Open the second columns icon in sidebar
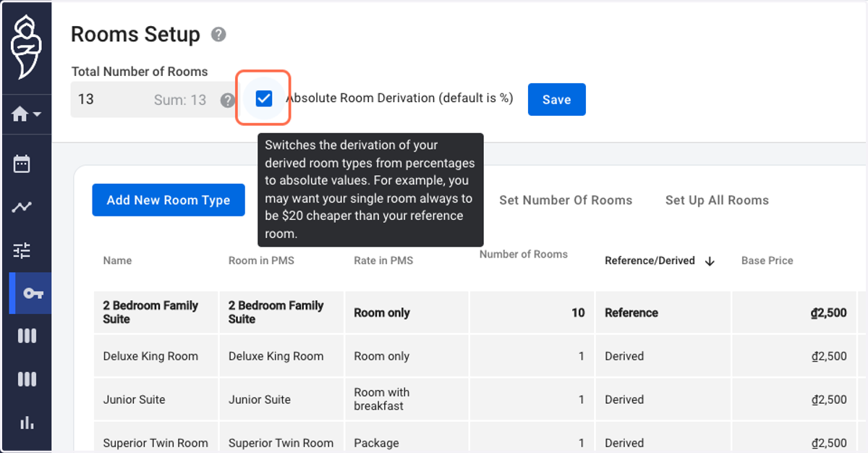Image resolution: width=868 pixels, height=453 pixels. pos(27,379)
